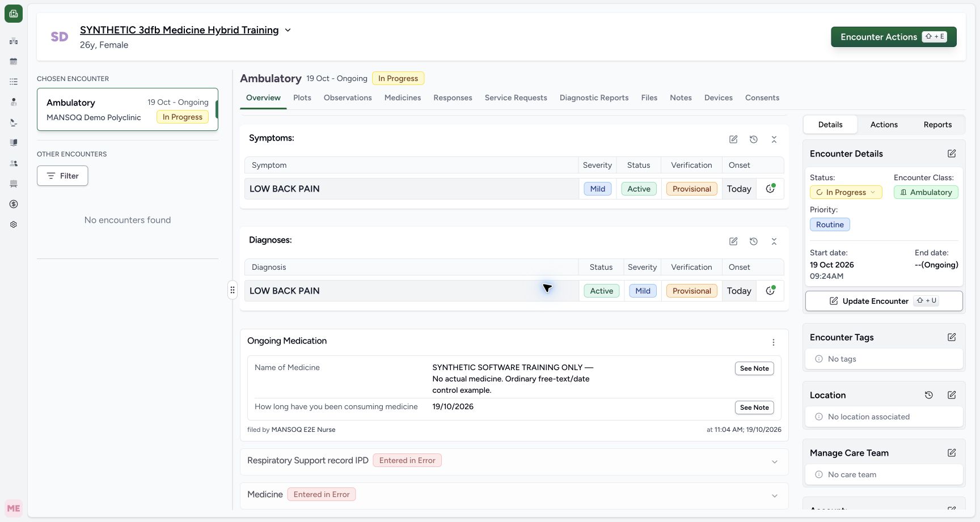
Task: Open the Diagnostic Reports tab
Action: click(594, 97)
